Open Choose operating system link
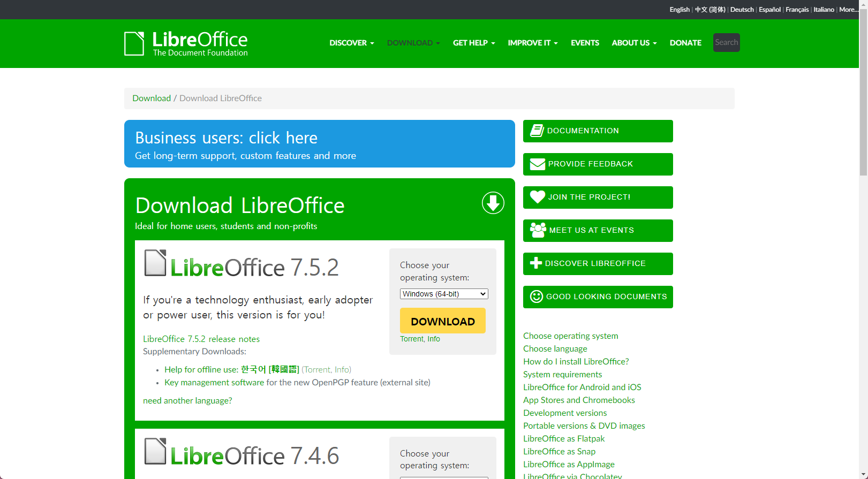The height and width of the screenshot is (479, 868). [571, 336]
